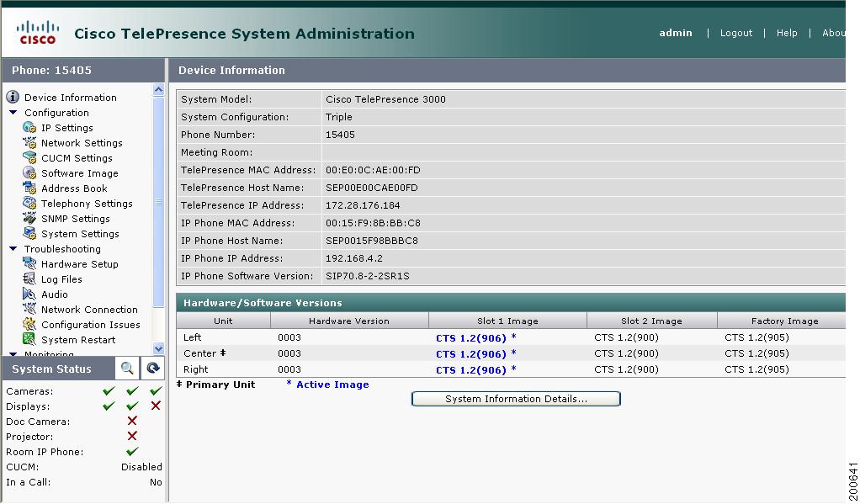Viewport: 860px width, 504px height.
Task: Click the Hardware Version column header
Action: point(349,321)
